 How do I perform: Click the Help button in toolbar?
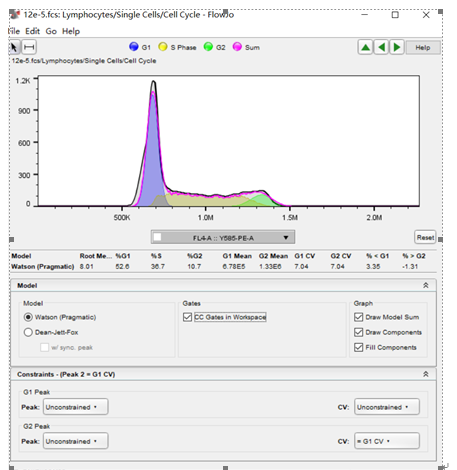click(423, 47)
